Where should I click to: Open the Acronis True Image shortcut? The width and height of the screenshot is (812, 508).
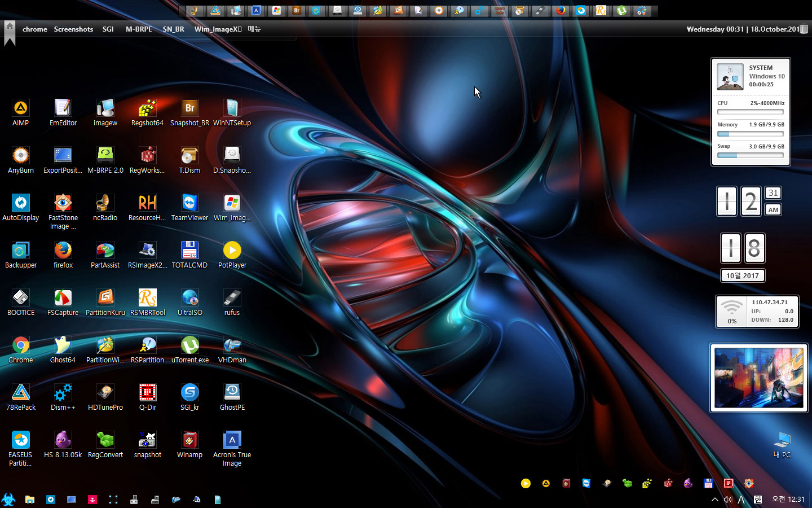tap(232, 449)
